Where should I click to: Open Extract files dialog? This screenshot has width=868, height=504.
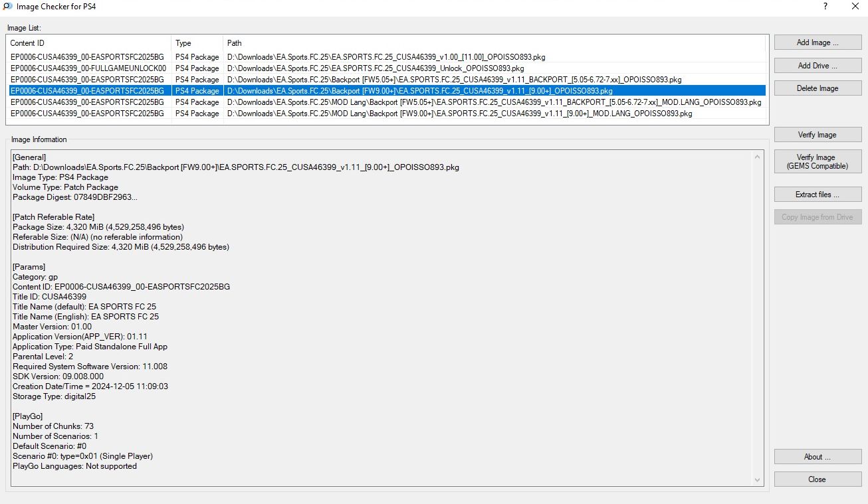point(817,195)
